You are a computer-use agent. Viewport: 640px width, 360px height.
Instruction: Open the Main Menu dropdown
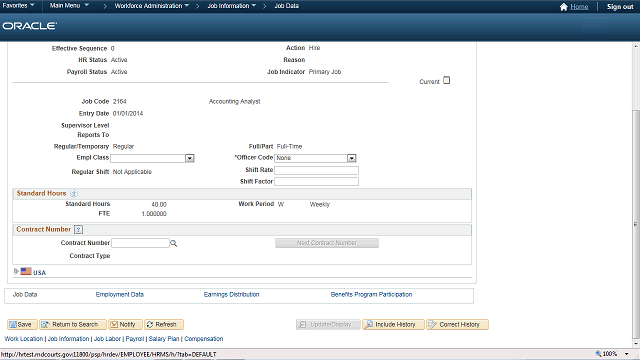pos(69,6)
